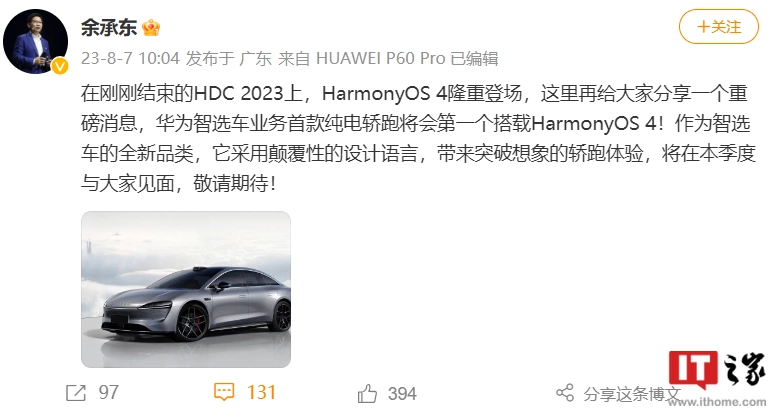This screenshot has width=778, height=418.
Task: Follow the user with +关注 button
Action: tap(718, 26)
